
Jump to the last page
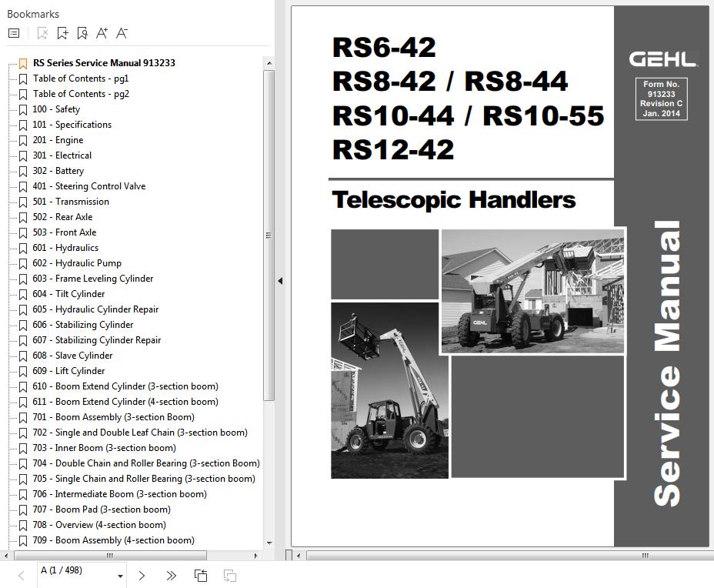[171, 575]
